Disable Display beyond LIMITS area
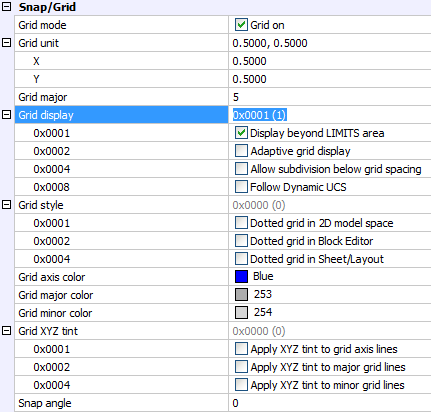The image size is (431, 412). pos(241,133)
